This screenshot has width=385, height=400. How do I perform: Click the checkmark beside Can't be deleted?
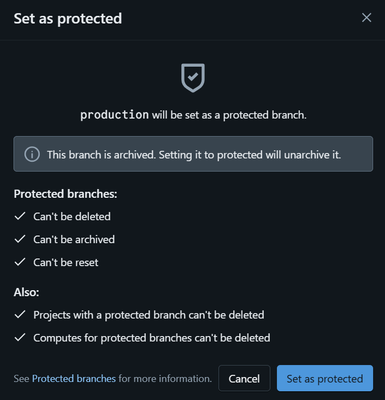click(x=20, y=216)
